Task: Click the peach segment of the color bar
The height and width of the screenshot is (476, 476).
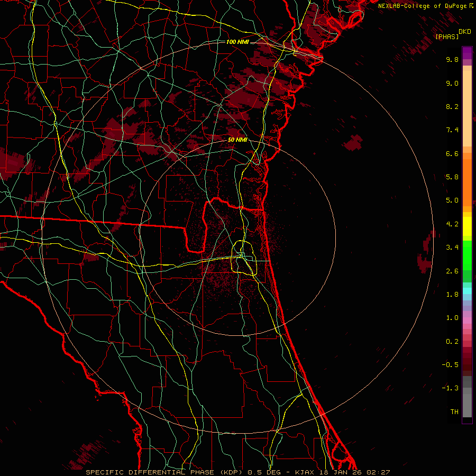Action: pyautogui.click(x=467, y=108)
